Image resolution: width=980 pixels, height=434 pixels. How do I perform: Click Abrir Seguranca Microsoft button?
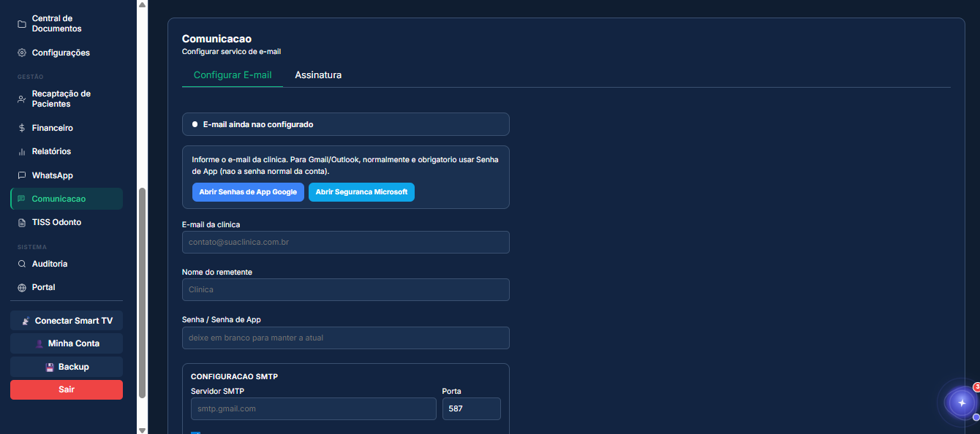pos(361,192)
